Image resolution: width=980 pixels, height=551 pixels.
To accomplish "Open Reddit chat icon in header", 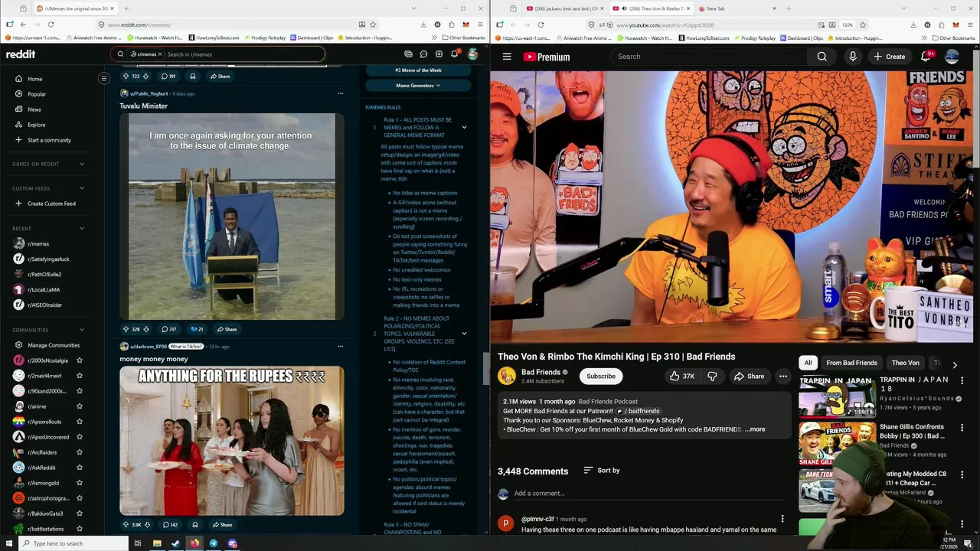I will [423, 54].
